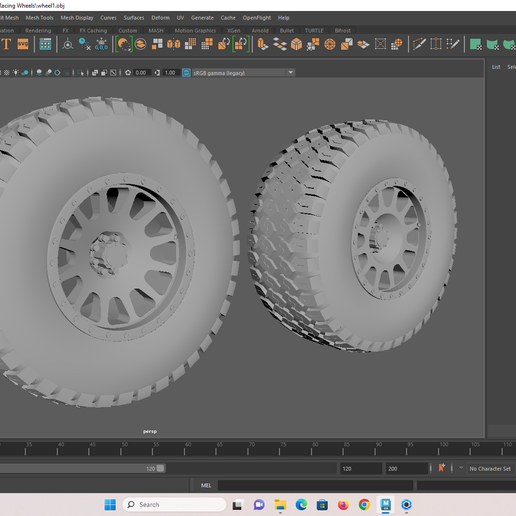Click the Center Pivot icon
The width and height of the screenshot is (516, 516).
point(68,44)
